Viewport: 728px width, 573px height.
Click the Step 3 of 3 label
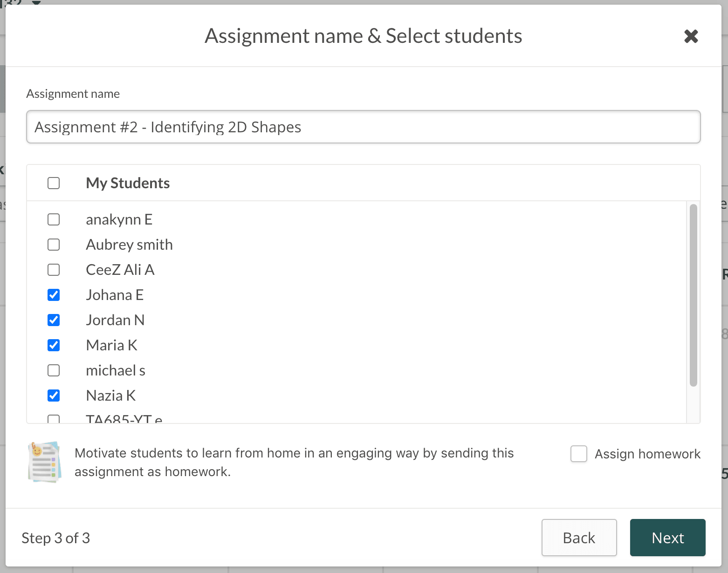tap(56, 538)
